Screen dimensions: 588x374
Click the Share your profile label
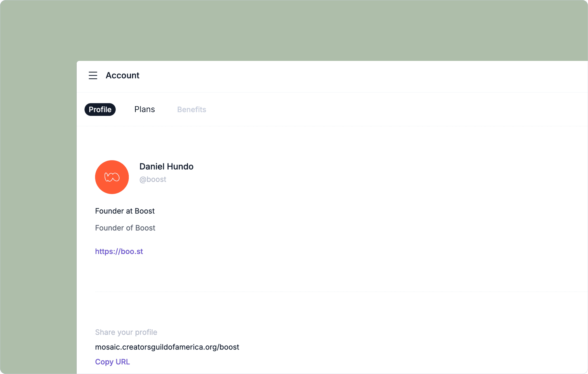(126, 332)
